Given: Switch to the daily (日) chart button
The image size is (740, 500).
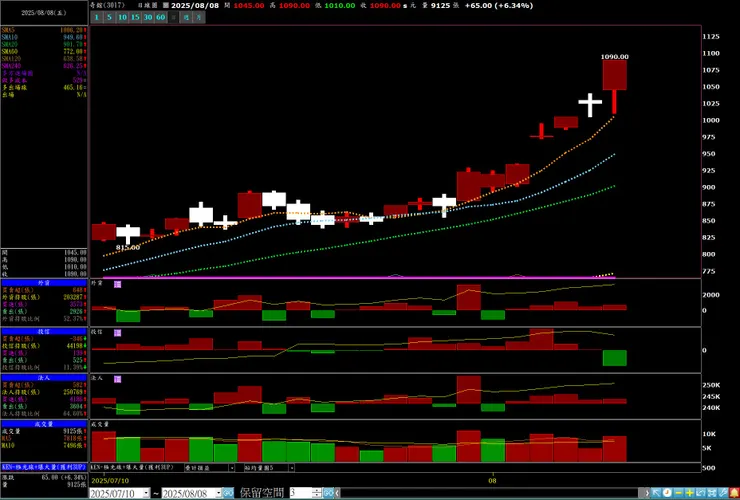Looking at the screenshot, I should pos(174,17).
